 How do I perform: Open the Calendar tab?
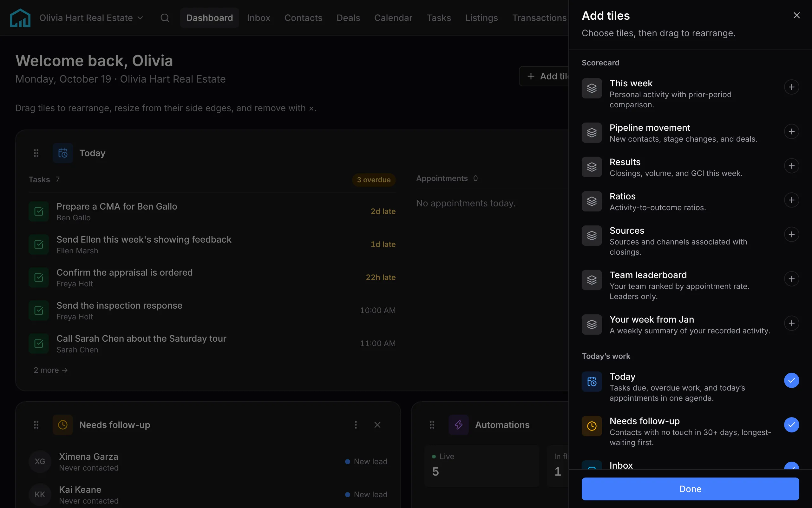[393, 17]
